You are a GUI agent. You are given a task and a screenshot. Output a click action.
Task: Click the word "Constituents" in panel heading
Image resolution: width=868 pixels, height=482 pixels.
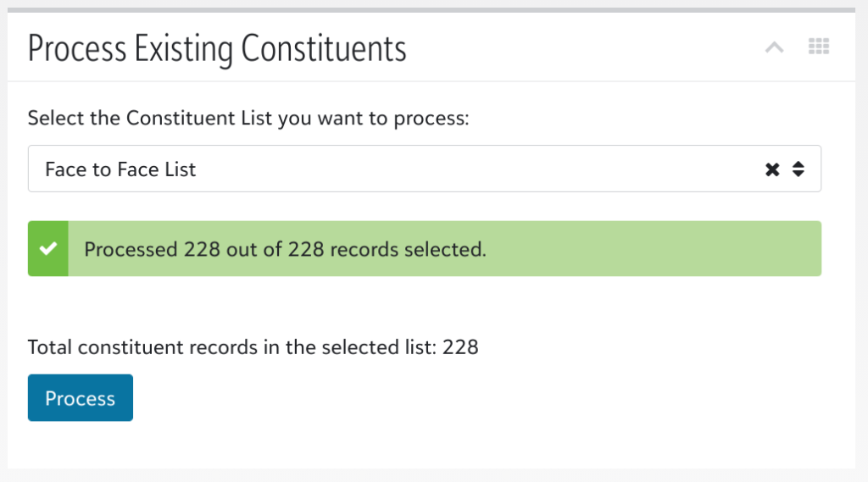pos(324,49)
